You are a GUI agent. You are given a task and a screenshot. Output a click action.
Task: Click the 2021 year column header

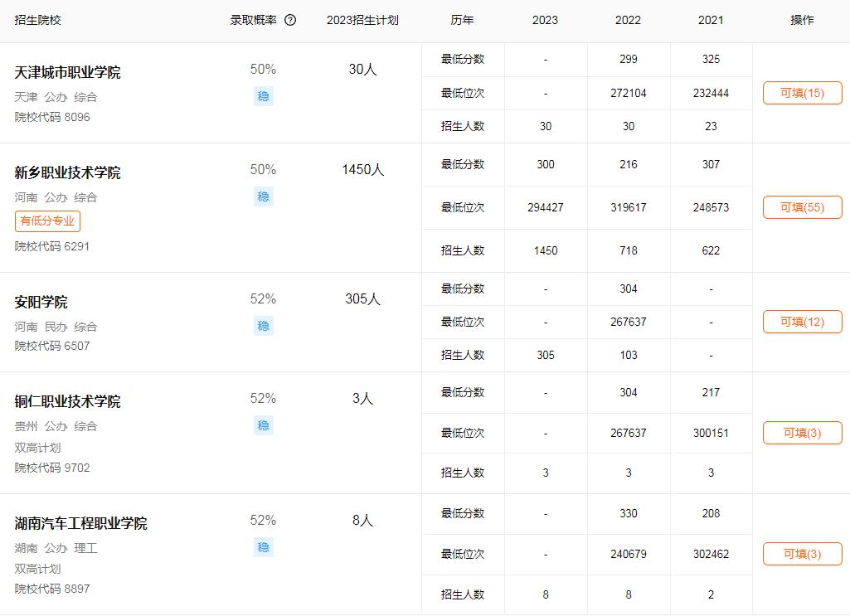711,20
